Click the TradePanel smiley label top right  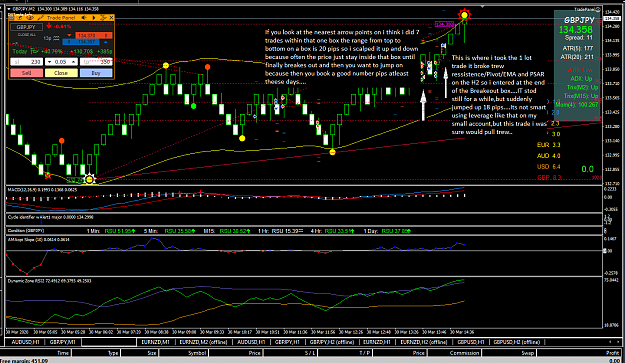(x=588, y=9)
